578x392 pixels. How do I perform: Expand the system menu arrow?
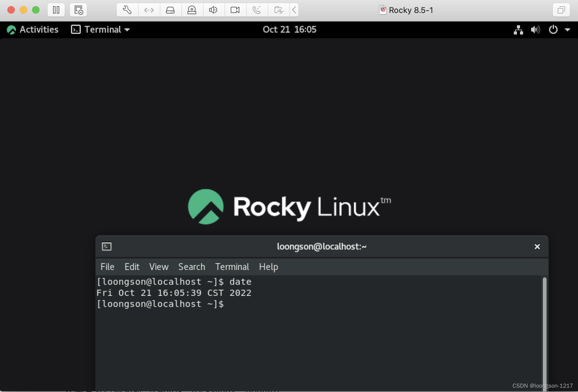(x=568, y=30)
